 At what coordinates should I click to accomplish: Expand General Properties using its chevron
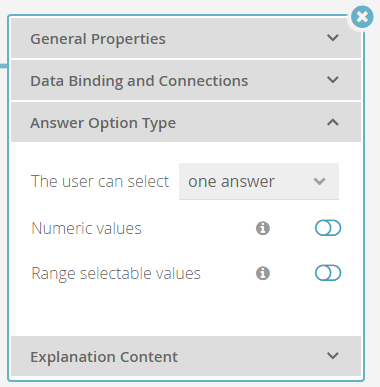(333, 38)
